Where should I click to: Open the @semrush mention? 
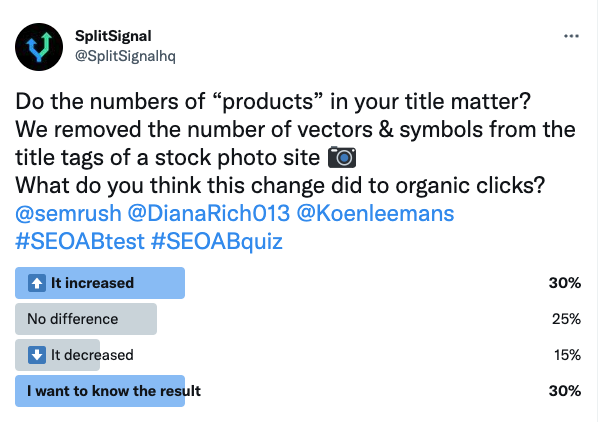point(68,213)
